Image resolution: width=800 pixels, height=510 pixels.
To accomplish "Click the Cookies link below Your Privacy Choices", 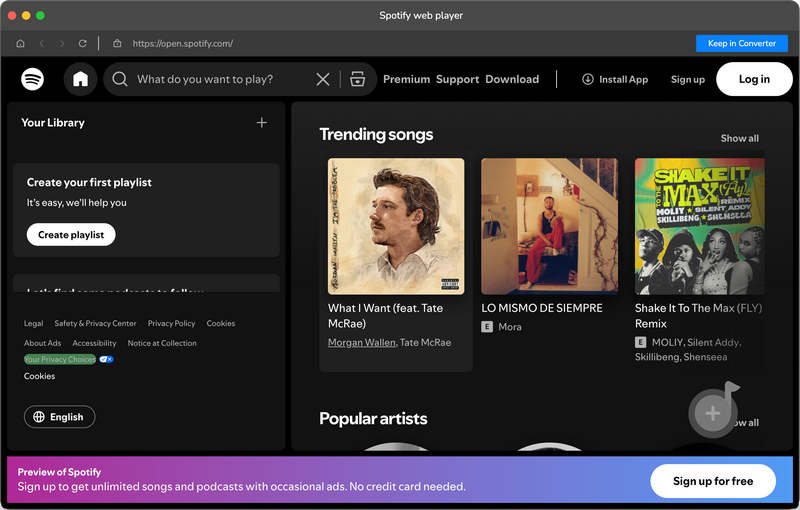I will tap(39, 376).
